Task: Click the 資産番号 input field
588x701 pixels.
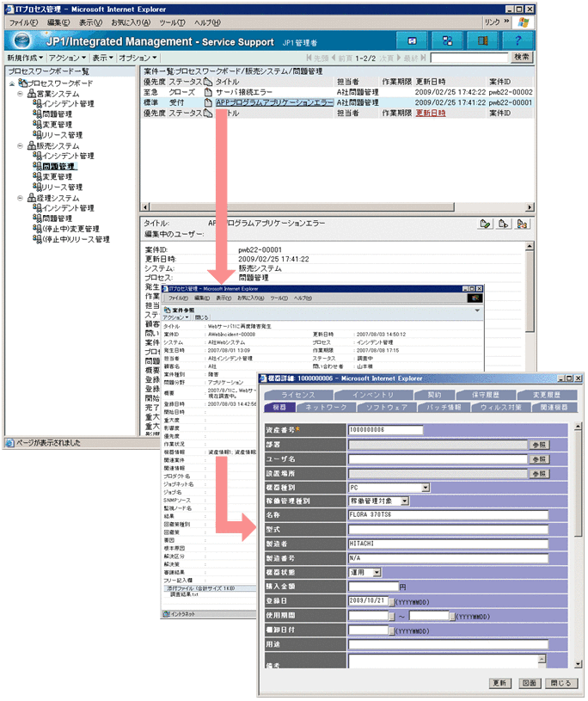Action: [x=386, y=430]
